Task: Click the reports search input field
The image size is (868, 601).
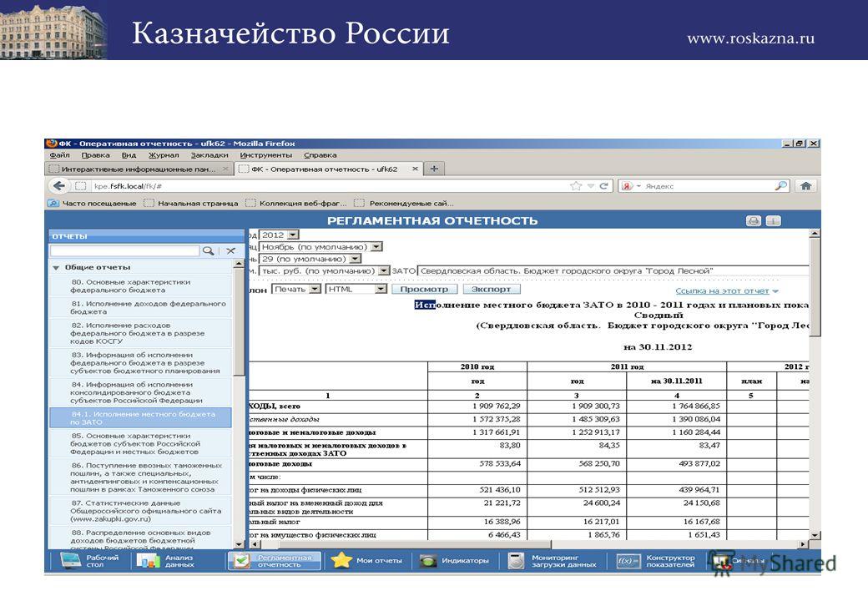Action: [124, 250]
